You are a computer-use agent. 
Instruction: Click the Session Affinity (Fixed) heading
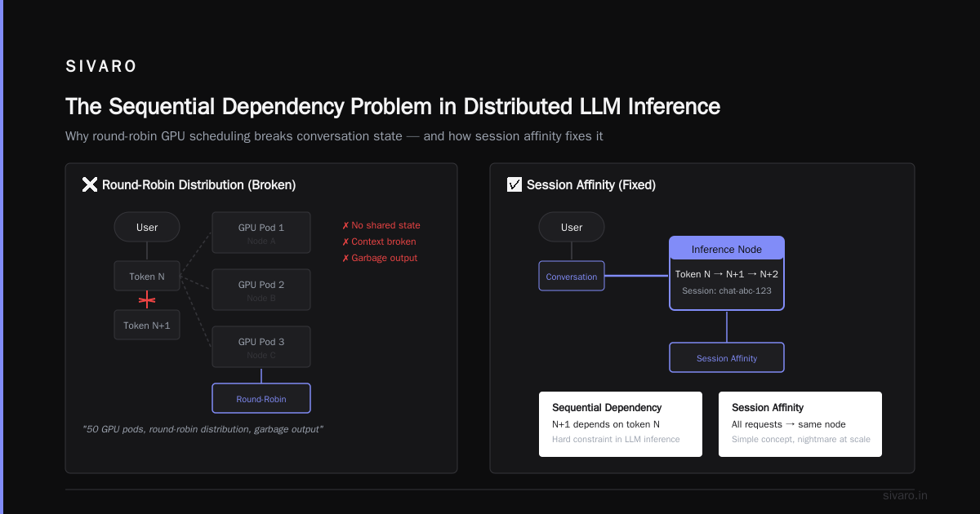[591, 185]
